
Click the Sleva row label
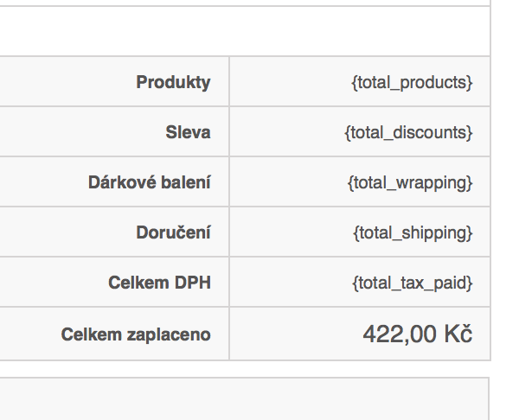tap(188, 133)
